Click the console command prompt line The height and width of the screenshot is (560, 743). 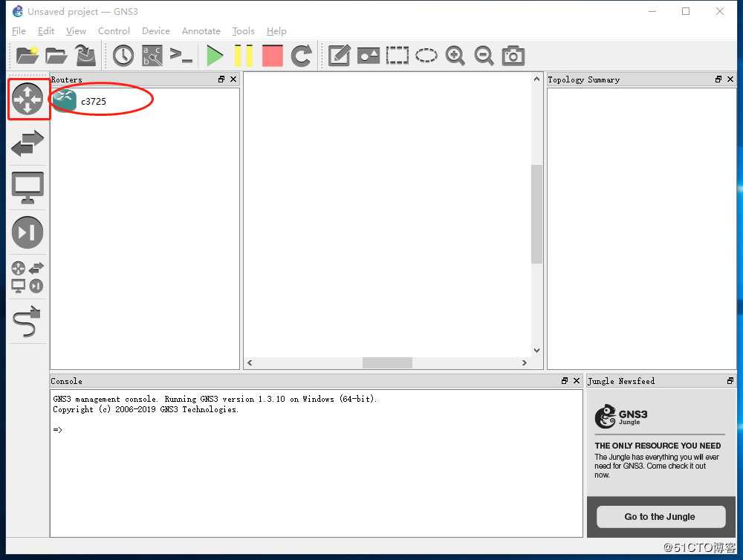pos(58,430)
